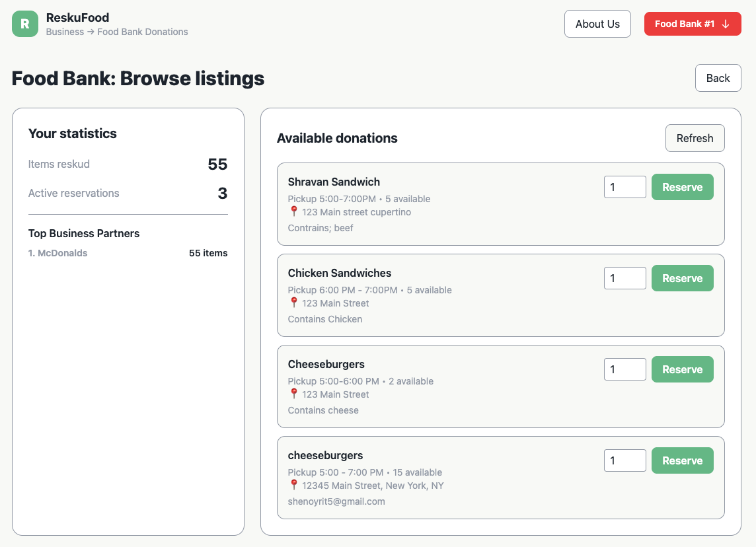Click the location pin for Shravan Sandwich
756x547 pixels.
(x=294, y=211)
